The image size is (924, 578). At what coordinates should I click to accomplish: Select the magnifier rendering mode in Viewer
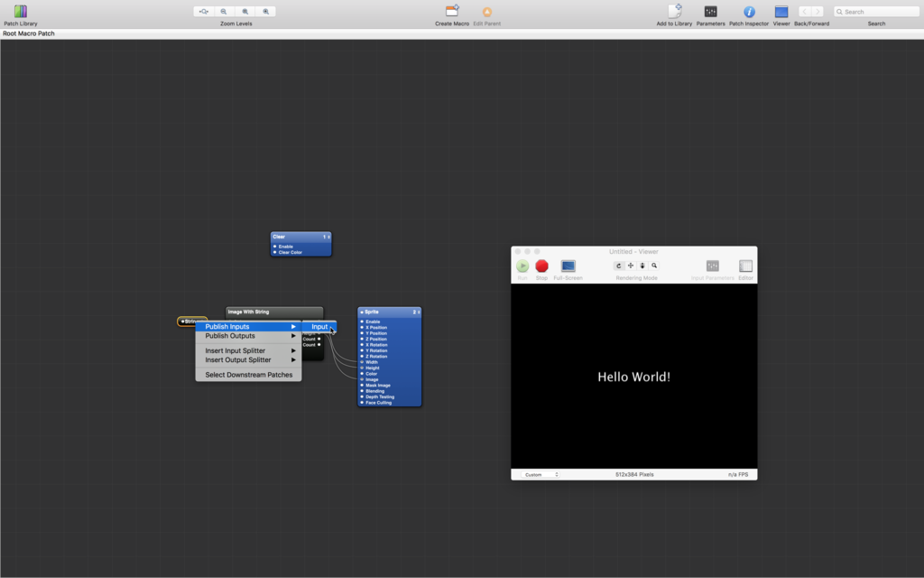[654, 266]
